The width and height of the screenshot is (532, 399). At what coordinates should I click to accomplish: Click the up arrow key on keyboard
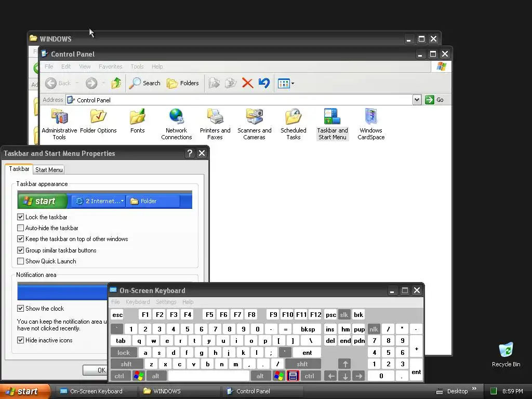pyautogui.click(x=345, y=364)
